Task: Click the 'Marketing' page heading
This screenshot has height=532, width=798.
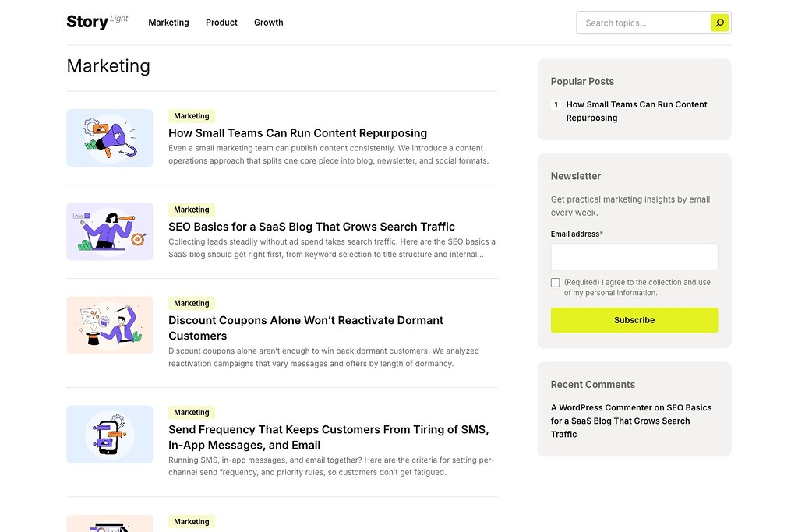Action: pos(108,66)
